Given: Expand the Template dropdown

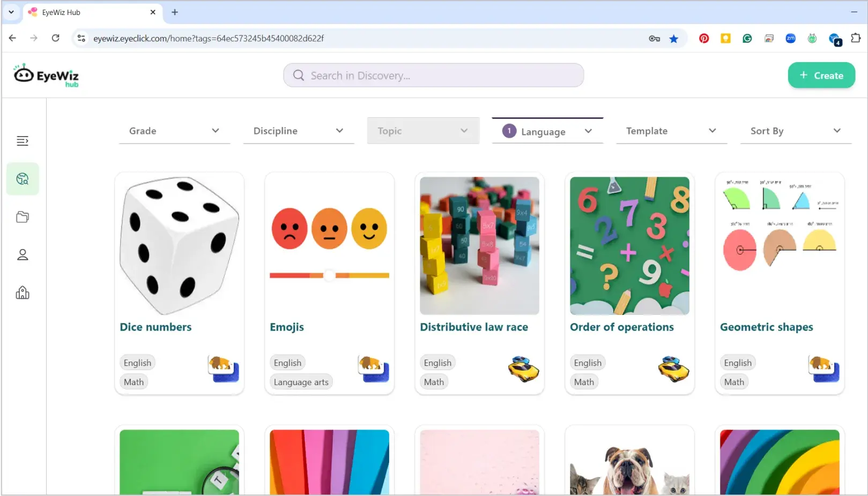Looking at the screenshot, I should (x=671, y=130).
